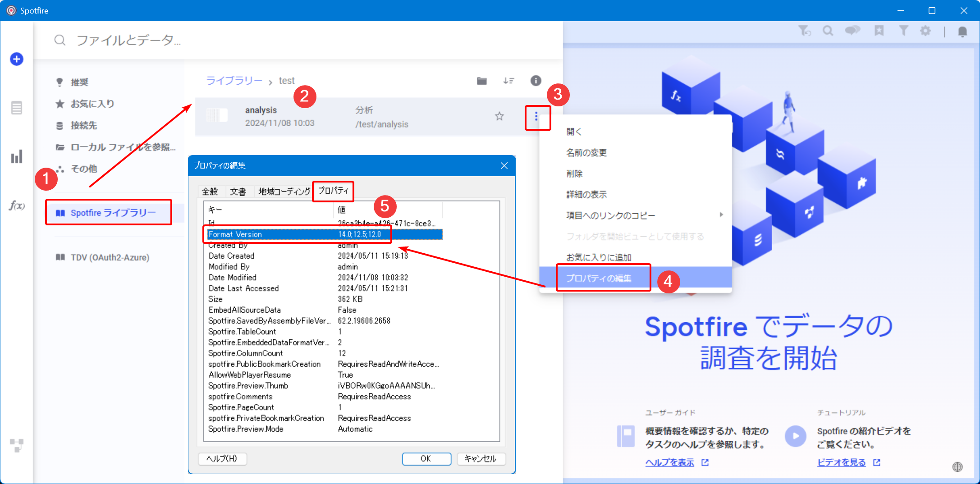Click the sort order icon in library header
Viewport: 980px width, 484px height.
click(x=508, y=81)
